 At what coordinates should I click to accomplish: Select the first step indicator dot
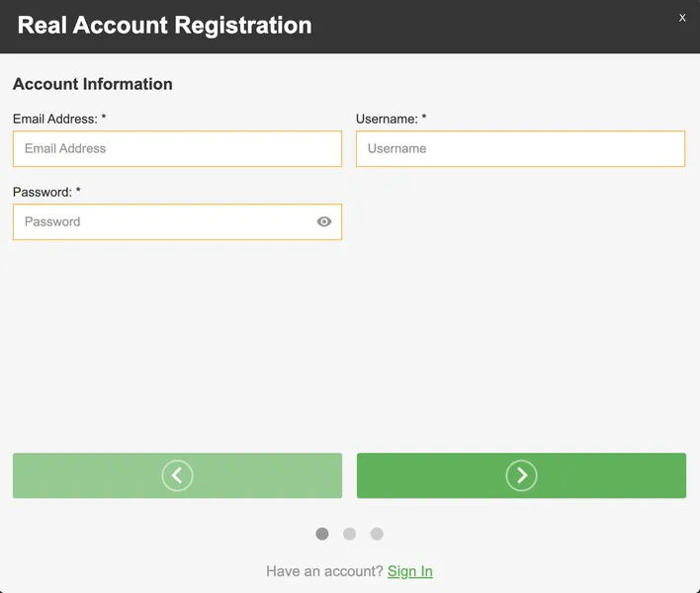click(322, 534)
